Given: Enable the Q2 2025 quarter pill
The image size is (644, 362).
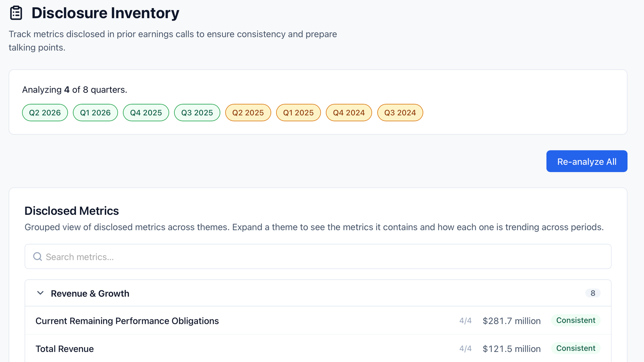Looking at the screenshot, I should [248, 113].
